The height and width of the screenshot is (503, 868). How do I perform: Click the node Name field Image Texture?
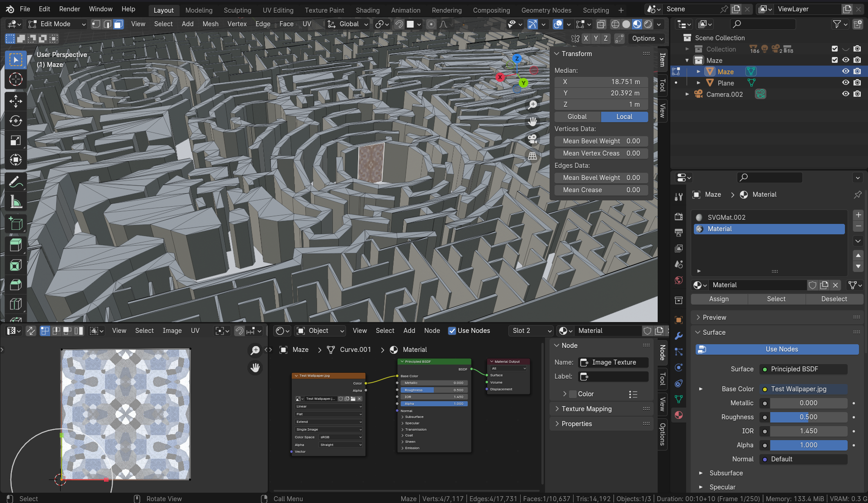point(613,362)
